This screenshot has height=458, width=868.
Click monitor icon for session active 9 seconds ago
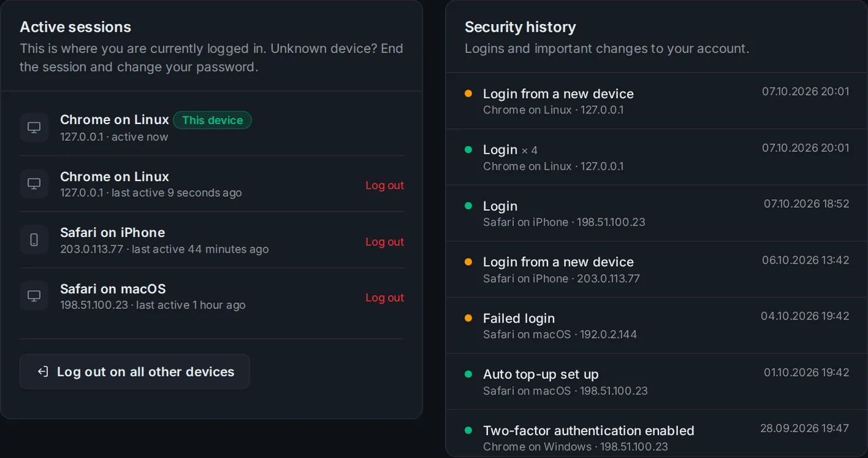[34, 184]
